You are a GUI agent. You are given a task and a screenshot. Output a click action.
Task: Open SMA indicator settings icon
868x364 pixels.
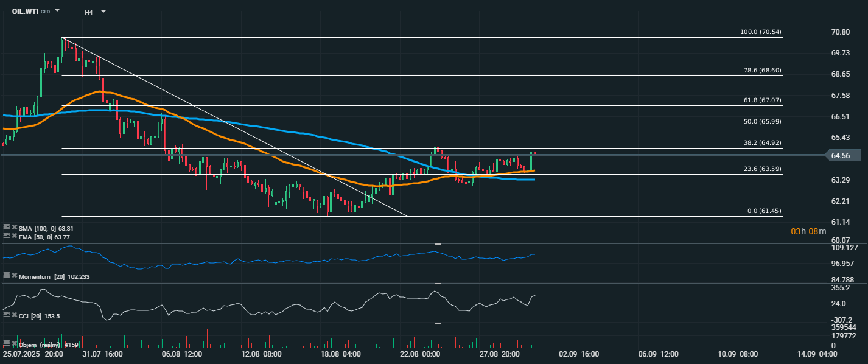6,228
